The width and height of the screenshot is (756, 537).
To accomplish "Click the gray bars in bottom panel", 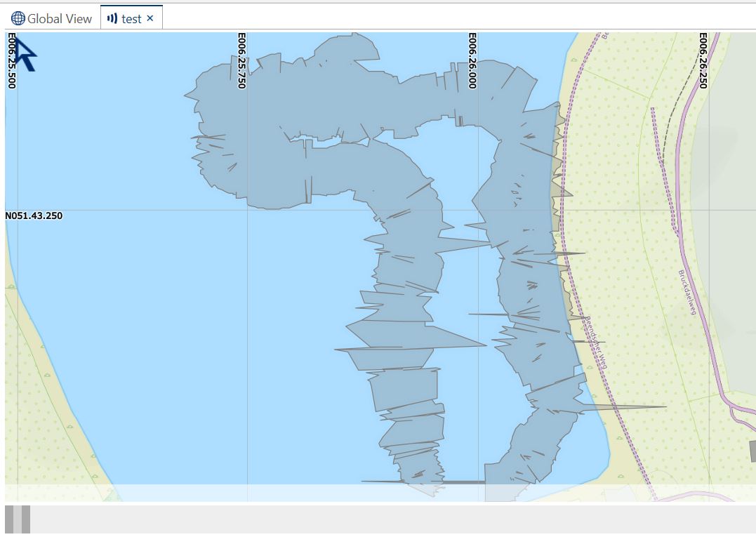I will [18, 519].
